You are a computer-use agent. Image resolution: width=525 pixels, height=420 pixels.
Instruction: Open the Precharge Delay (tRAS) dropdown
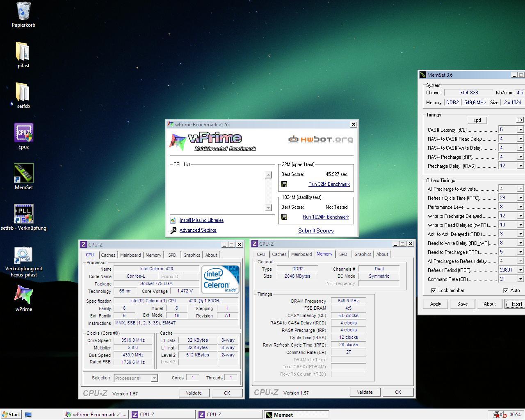tap(520, 166)
